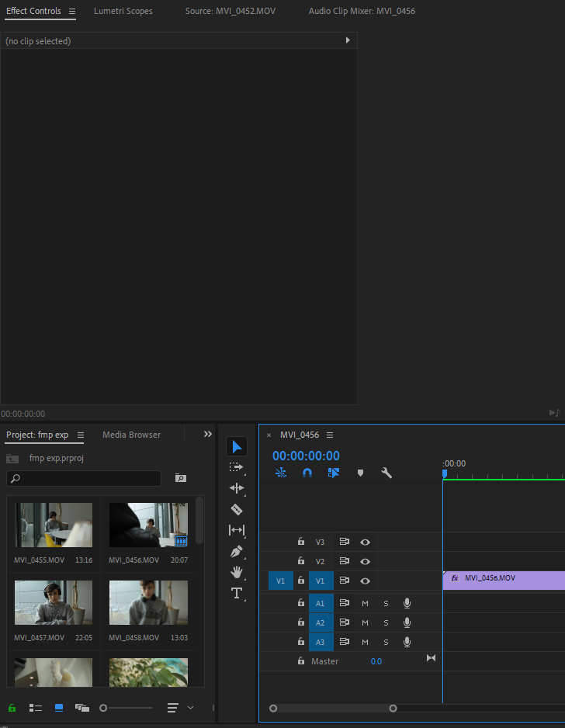This screenshot has height=728, width=565.
Task: Open timeline display settings wrench
Action: pos(386,473)
